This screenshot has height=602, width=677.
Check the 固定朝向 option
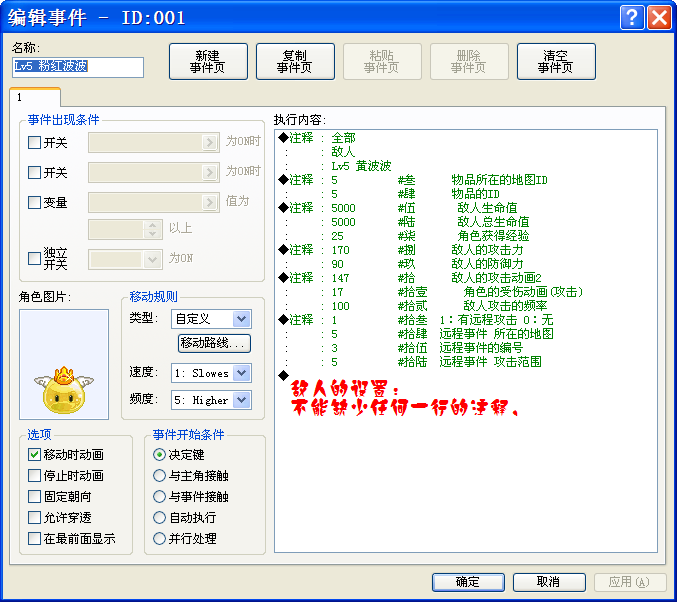[x=34, y=497]
